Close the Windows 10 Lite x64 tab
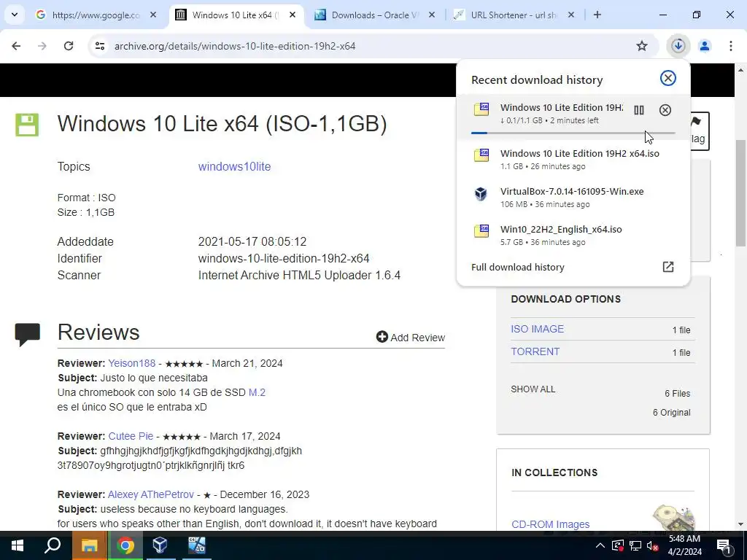 tap(293, 15)
